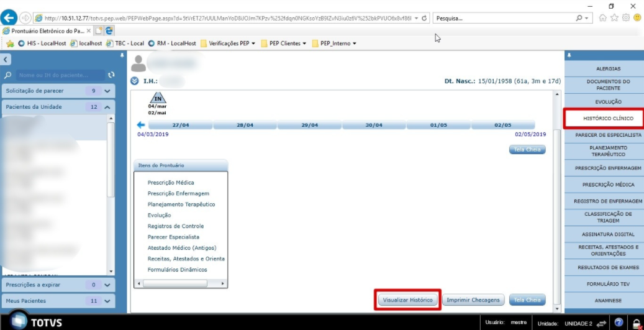Go back with browser back arrow
Image resolution: width=644 pixels, height=330 pixels.
coord(9,17)
